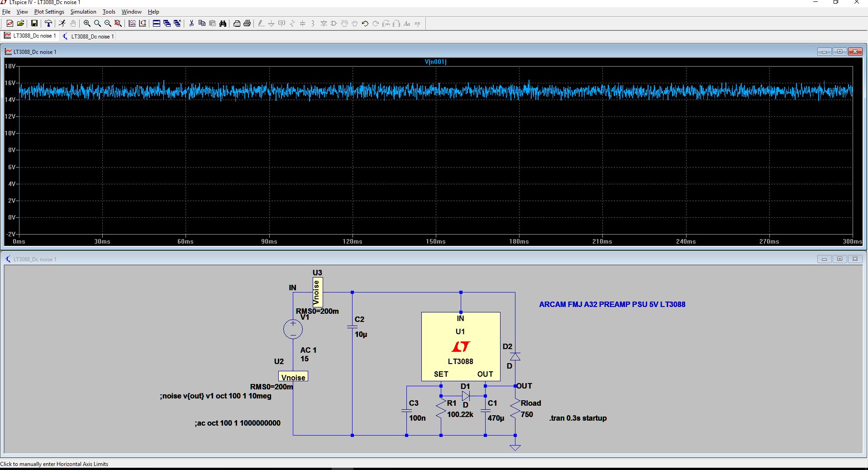868x470 pixels.
Task: Click the Rload 750 resistor
Action: (x=515, y=409)
